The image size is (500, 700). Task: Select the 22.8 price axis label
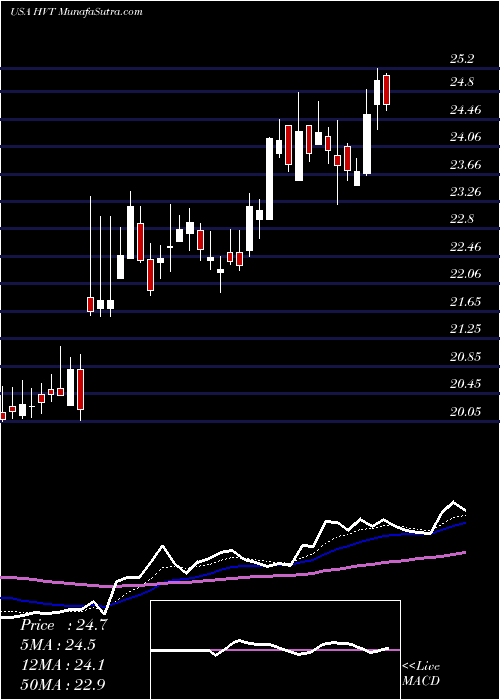[x=462, y=219]
